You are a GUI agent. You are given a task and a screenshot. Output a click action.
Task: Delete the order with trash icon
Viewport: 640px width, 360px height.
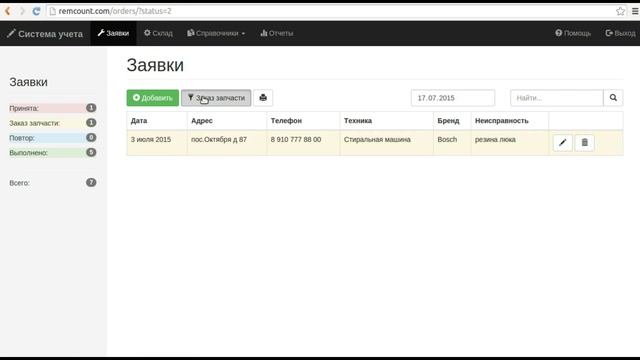click(x=584, y=142)
